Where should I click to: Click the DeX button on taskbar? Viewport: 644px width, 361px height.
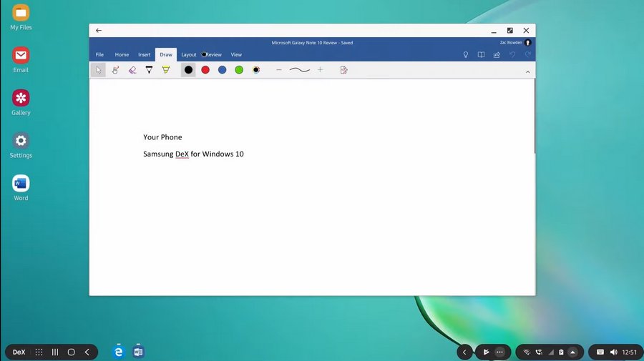tap(19, 352)
